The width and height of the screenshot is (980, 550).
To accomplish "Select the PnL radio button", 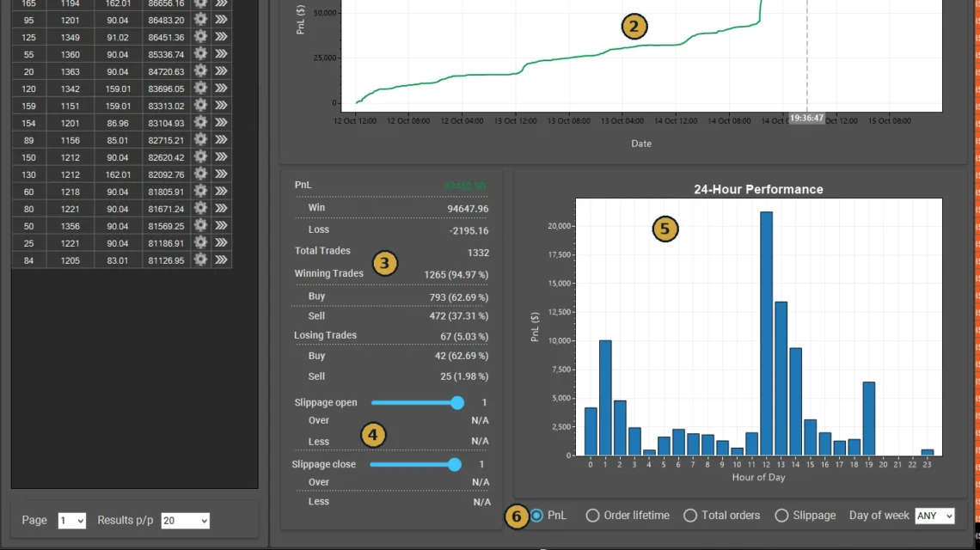I will [x=537, y=516].
